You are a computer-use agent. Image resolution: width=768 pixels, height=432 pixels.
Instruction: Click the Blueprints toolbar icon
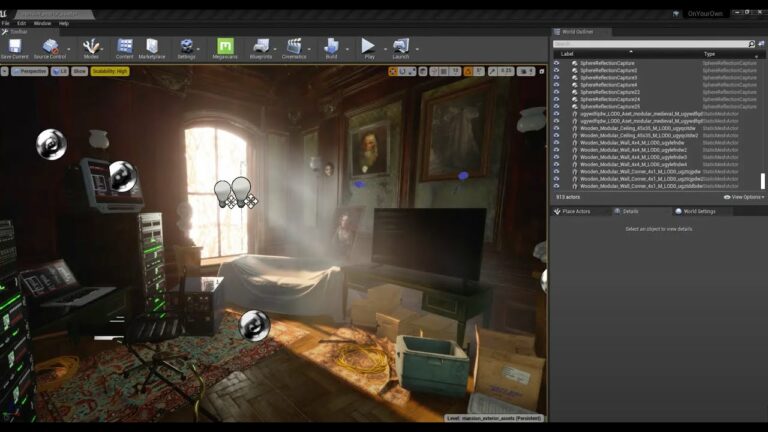click(261, 46)
